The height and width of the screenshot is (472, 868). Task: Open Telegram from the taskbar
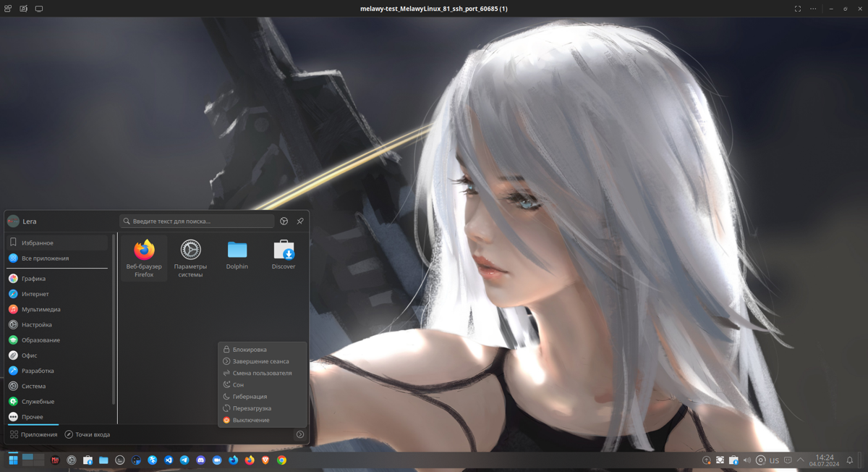(184, 460)
